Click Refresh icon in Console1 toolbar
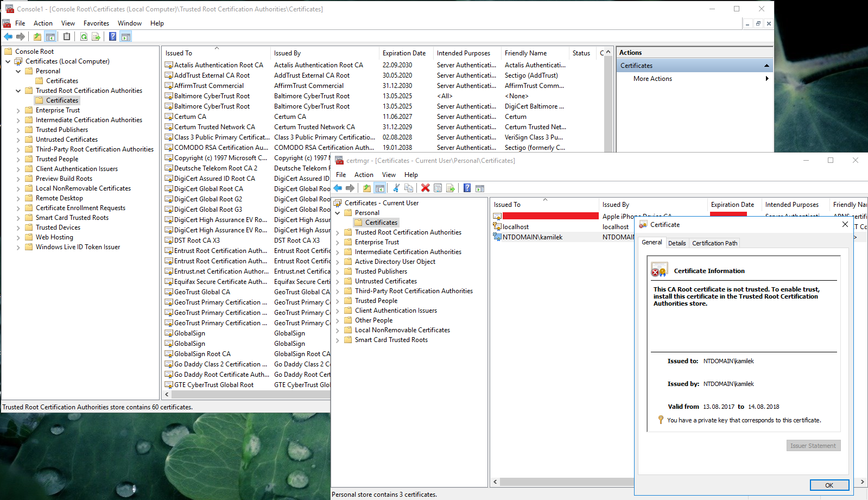 84,36
